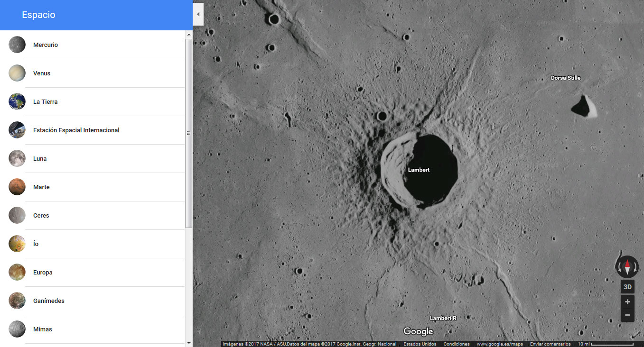Rotate view clockwise with compass arrow

coord(635,267)
